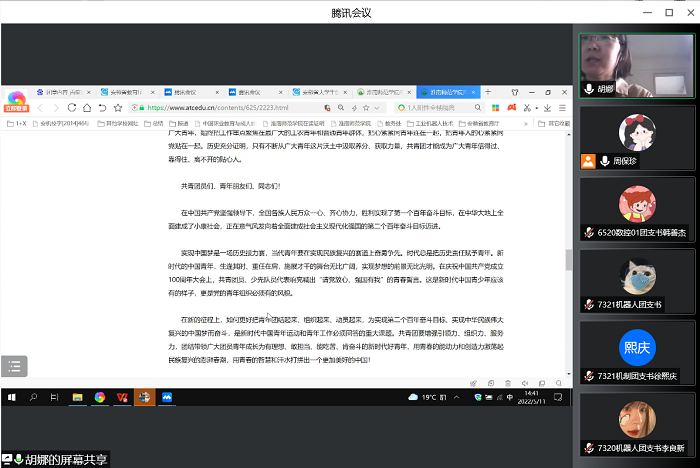
Task: Click the 立即登录 login button
Action: [16, 109]
